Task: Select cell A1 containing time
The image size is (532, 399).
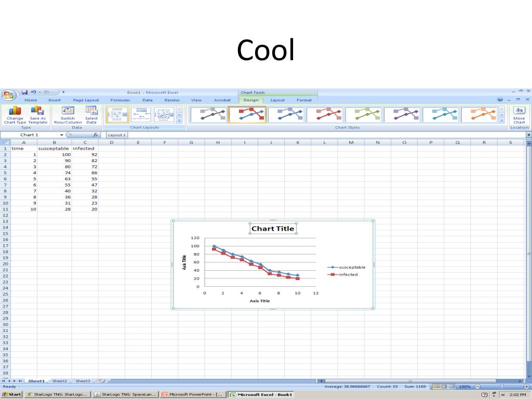Action: click(x=24, y=148)
